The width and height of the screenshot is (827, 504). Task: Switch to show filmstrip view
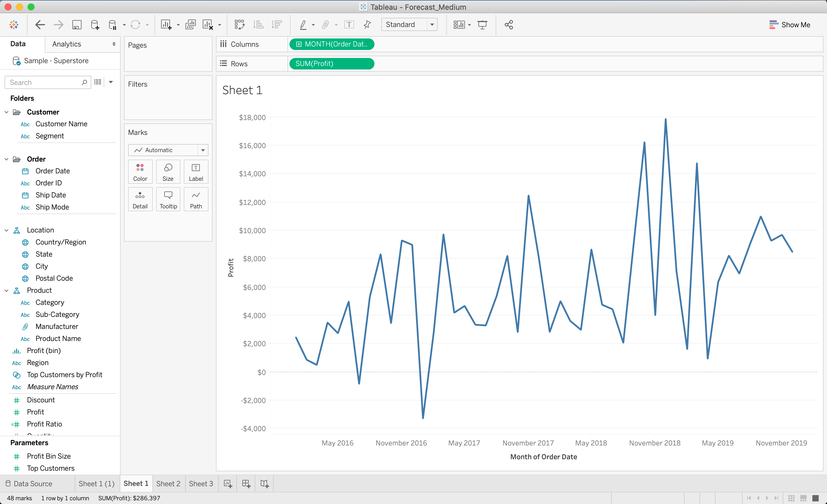[803, 498]
